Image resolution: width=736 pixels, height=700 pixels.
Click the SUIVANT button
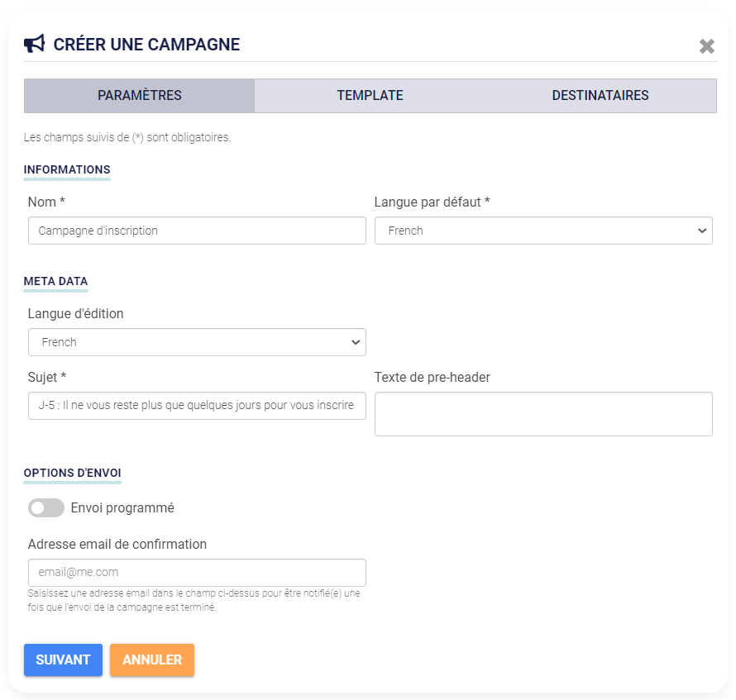(64, 660)
